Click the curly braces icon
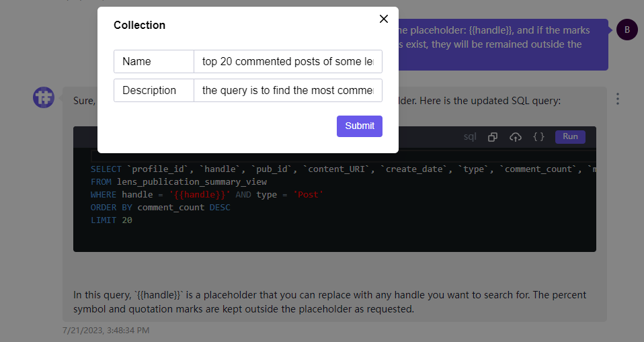 tap(538, 137)
